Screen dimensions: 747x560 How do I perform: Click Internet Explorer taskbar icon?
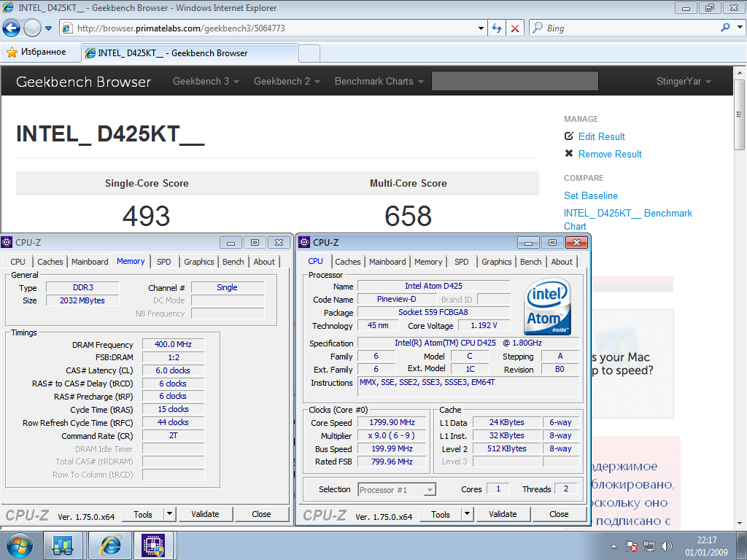[x=110, y=545]
